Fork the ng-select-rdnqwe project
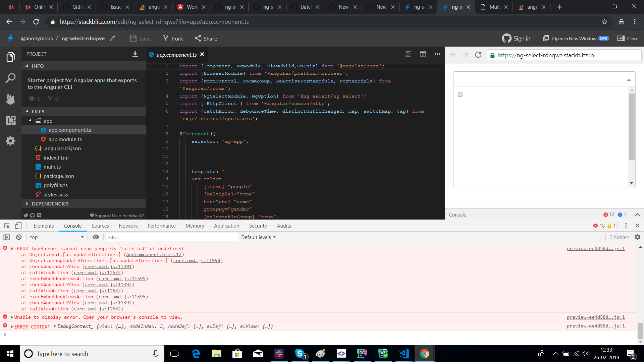Screen dimensions: 644x362 click(172, 38)
